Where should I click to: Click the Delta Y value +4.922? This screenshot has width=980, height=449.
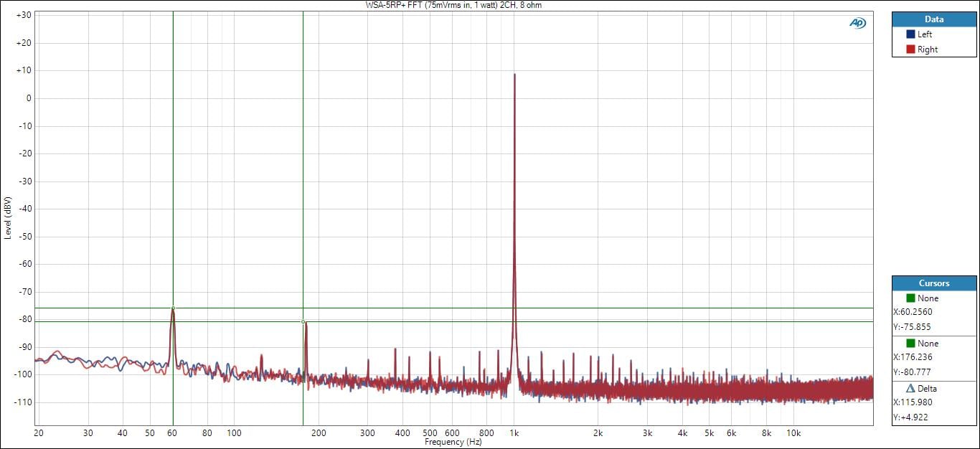click(910, 418)
